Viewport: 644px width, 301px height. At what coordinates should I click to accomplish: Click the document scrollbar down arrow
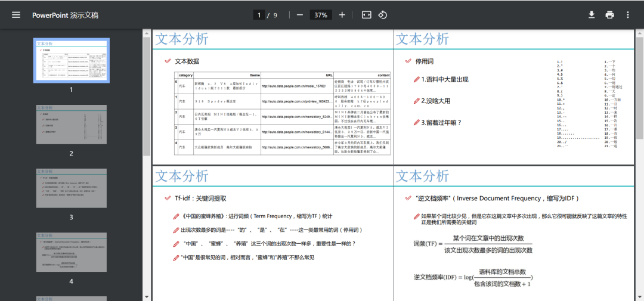[640, 297]
